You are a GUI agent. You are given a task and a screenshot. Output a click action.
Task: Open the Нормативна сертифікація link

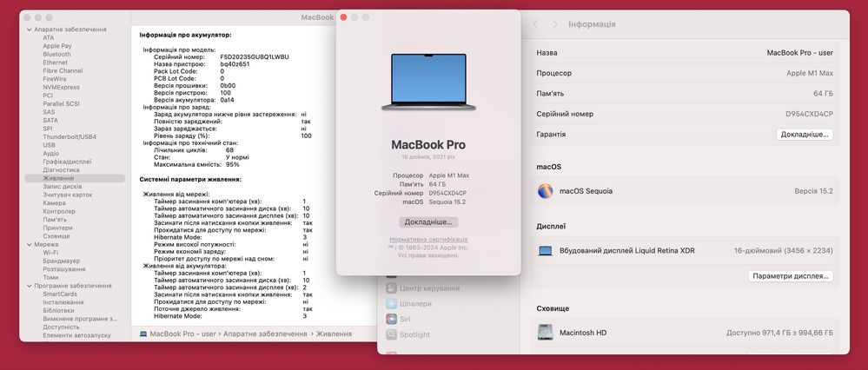428,240
